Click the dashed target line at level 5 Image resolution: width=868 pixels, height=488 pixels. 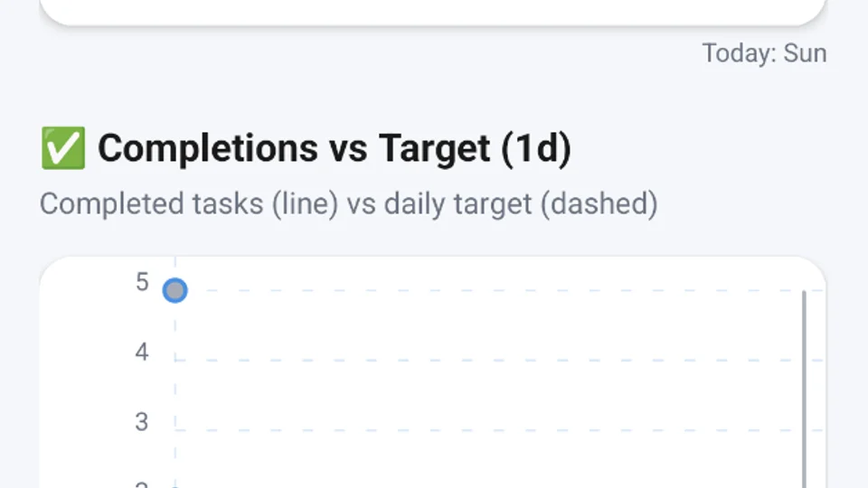[488, 291]
